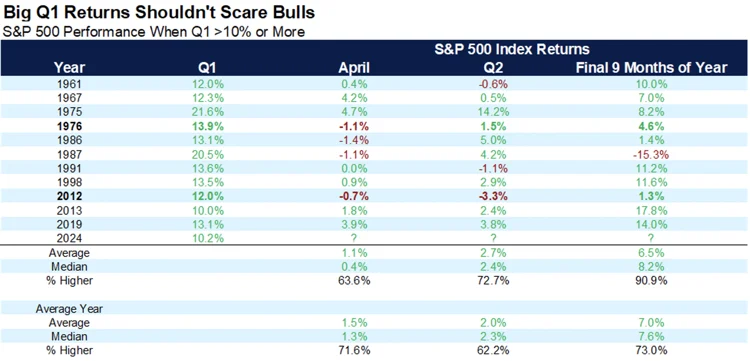Select the 17.8% value in 2013 row
Viewport: 750px width, 361px height.
[x=651, y=211]
